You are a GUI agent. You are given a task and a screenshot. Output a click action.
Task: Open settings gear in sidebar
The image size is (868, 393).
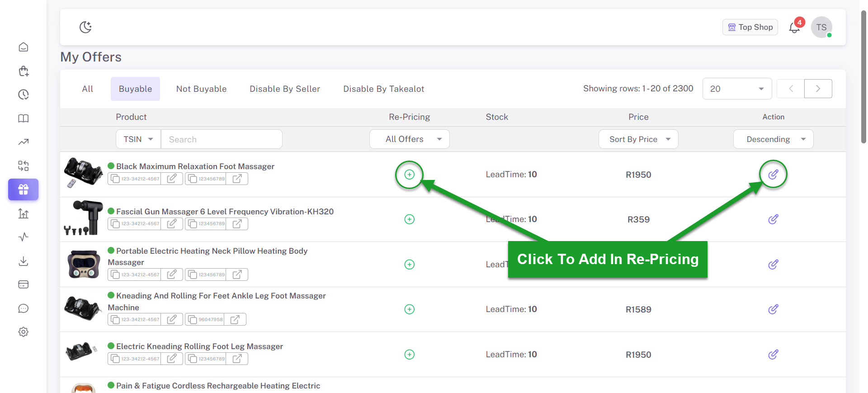coord(24,332)
